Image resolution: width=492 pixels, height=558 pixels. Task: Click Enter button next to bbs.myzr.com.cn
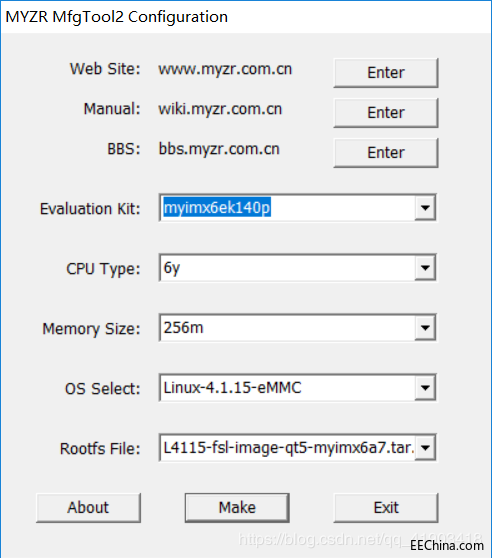(x=386, y=153)
